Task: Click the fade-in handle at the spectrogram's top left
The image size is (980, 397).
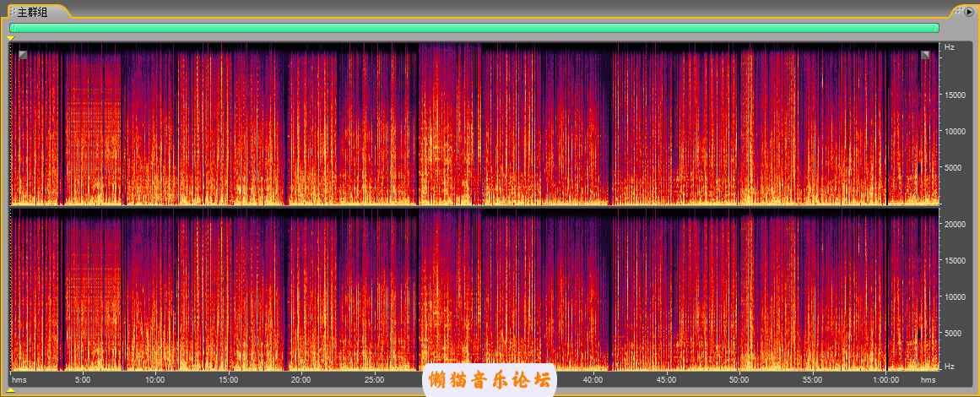Action: pyautogui.click(x=23, y=55)
